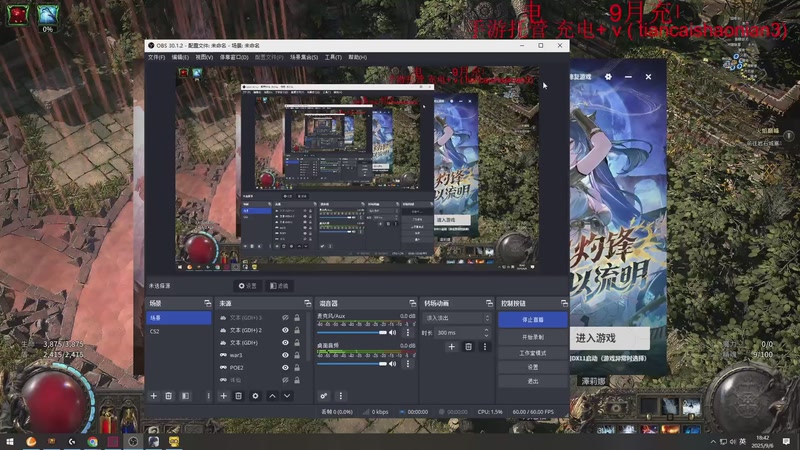Toggle lock on 文本 (GDI+) 2 source
The height and width of the screenshot is (450, 800).
(x=297, y=330)
